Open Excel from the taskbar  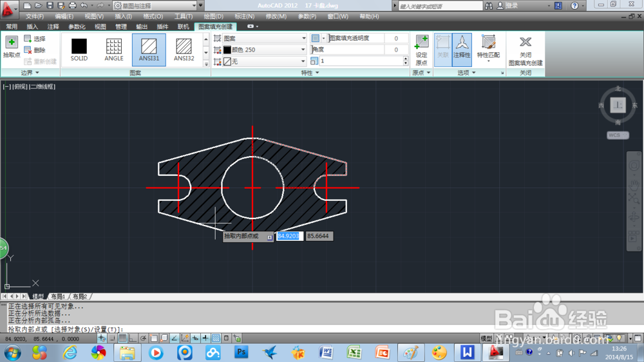pyautogui.click(x=354, y=352)
